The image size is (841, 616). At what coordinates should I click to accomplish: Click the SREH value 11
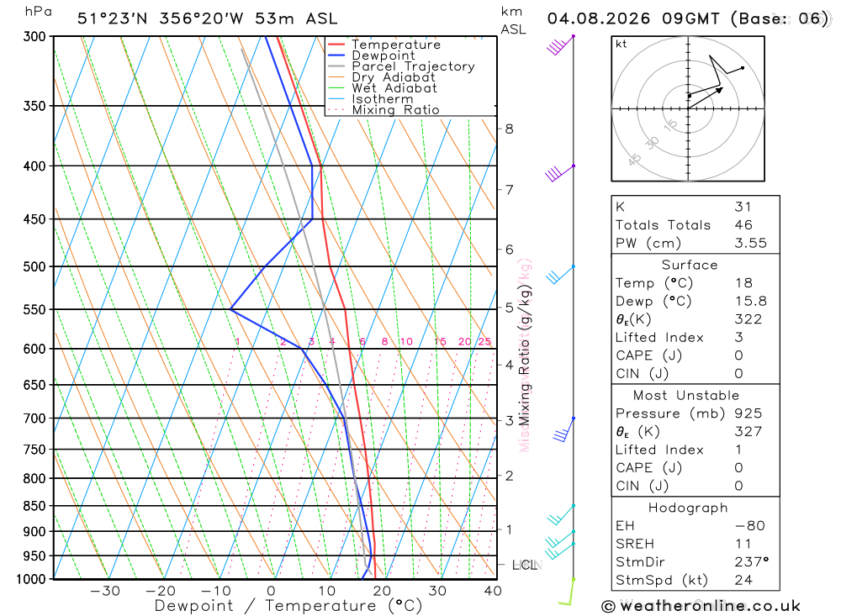tap(743, 545)
